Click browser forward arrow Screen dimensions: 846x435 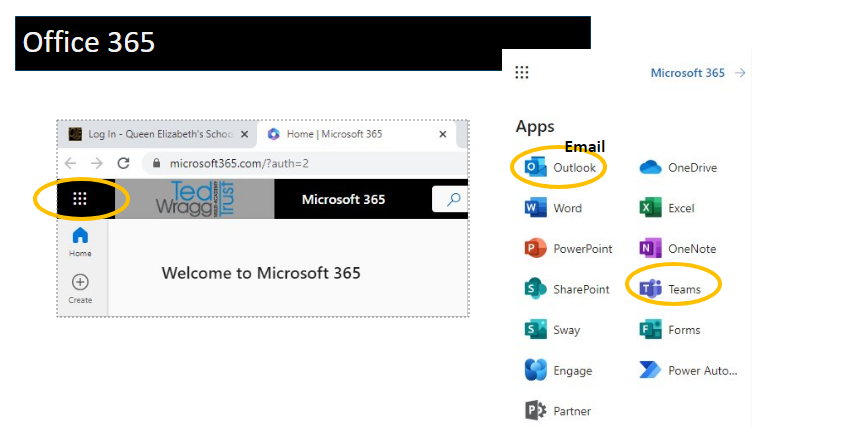97,163
